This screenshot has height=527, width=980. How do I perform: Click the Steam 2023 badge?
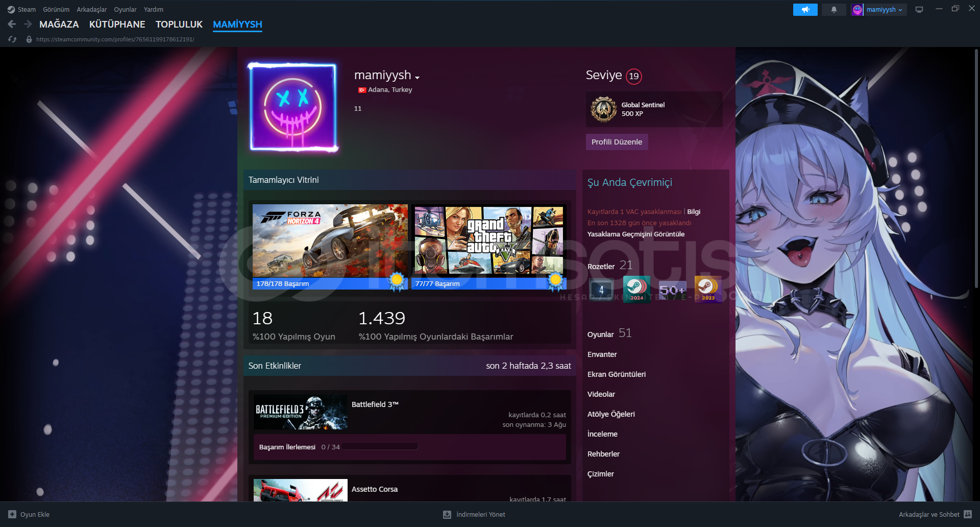708,290
